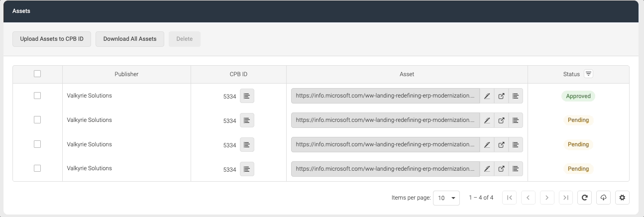Click the greyed-out Delete button
This screenshot has height=217, width=644.
point(185,39)
